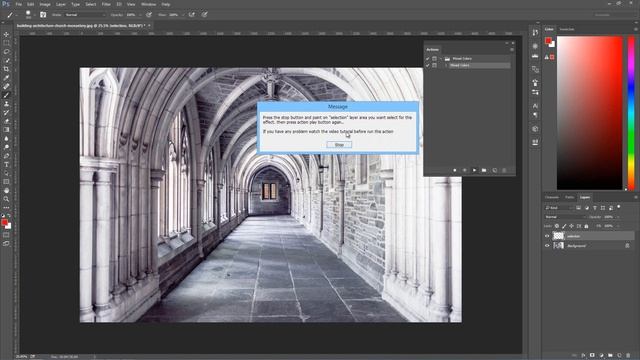
Task: Toggle the layer filter on/off switch
Action: click(619, 207)
